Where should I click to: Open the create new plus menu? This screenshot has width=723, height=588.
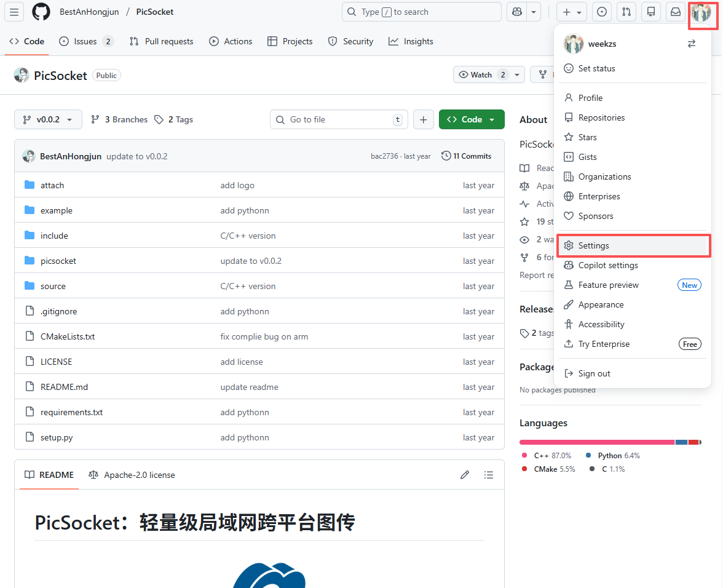[572, 12]
